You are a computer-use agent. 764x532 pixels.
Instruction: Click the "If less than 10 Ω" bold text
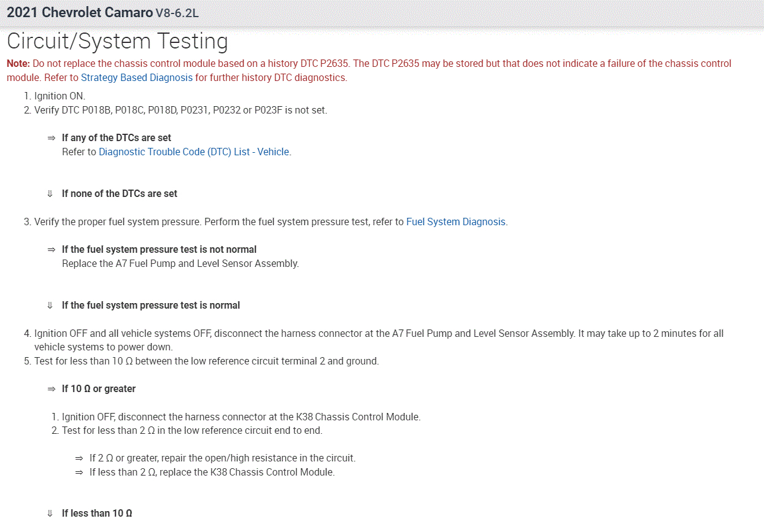[97, 514]
